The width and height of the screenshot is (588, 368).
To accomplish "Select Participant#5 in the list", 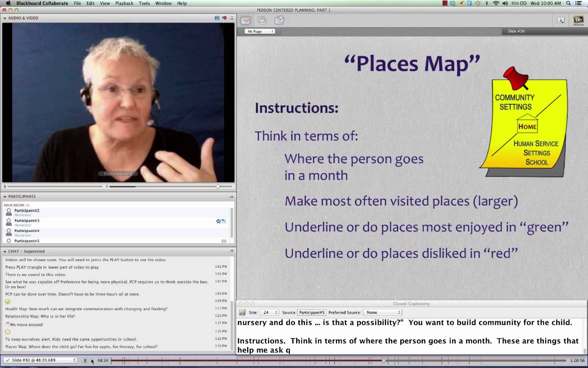I will 116,241.
